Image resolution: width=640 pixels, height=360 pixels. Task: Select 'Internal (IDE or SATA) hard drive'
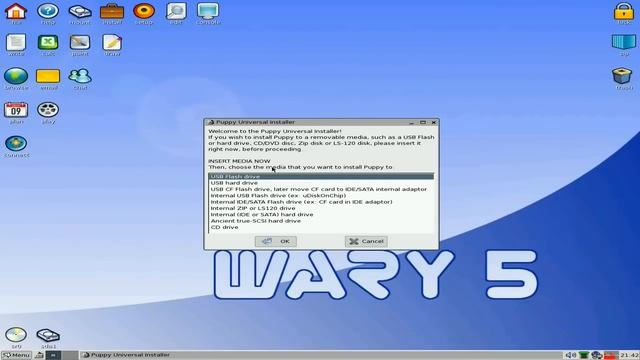[321, 214]
